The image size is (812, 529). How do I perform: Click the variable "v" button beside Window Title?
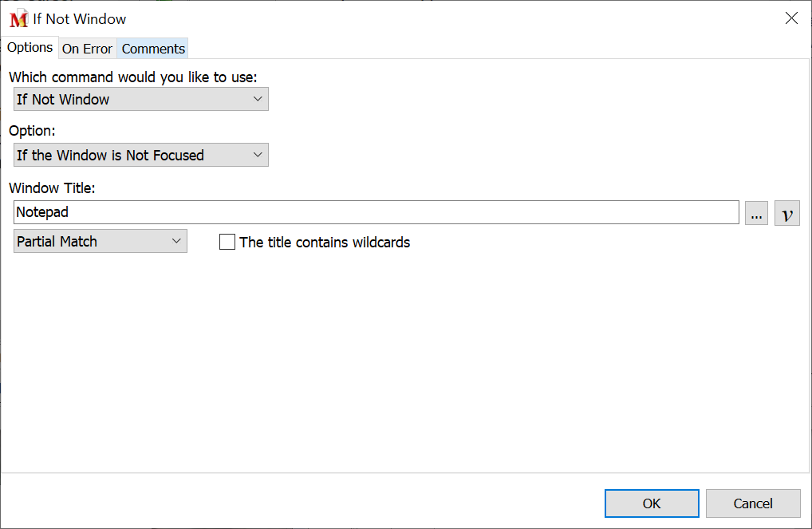(x=786, y=213)
